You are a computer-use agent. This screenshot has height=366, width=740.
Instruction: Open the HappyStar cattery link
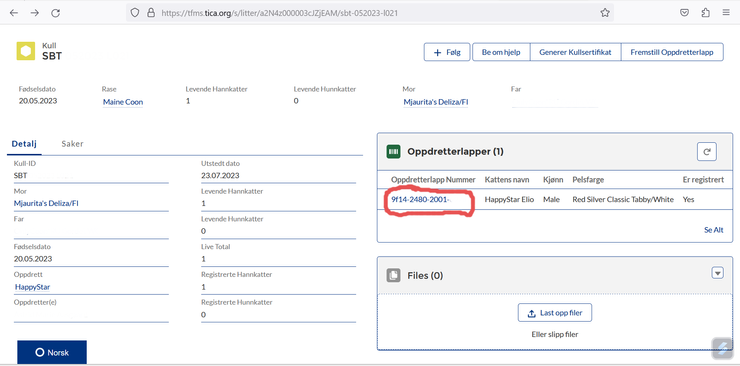(x=33, y=287)
